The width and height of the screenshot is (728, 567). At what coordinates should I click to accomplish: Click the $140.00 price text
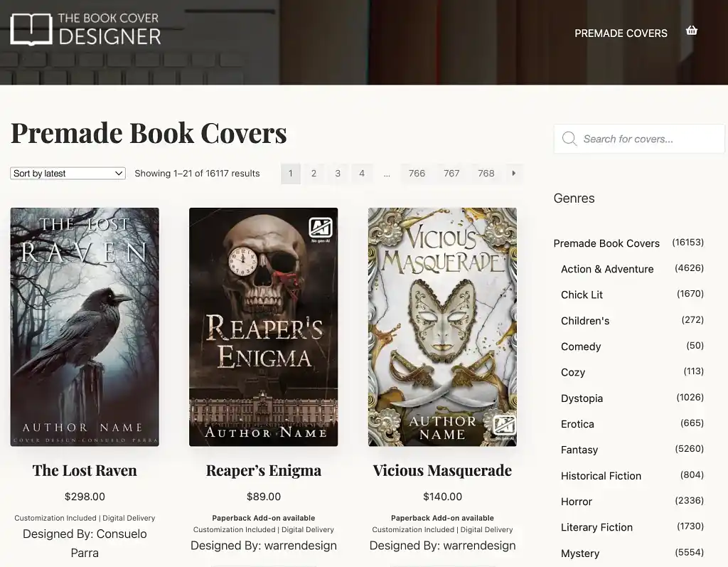442,497
